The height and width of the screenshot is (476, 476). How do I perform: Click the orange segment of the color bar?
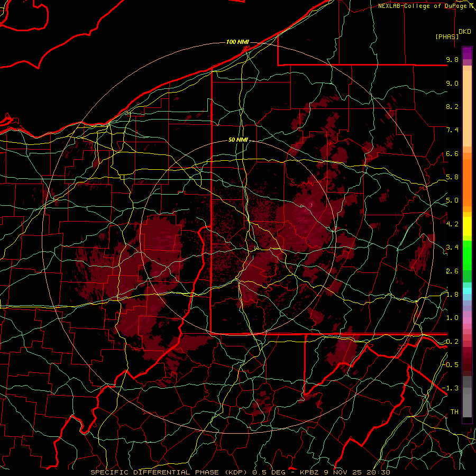pyautogui.click(x=467, y=181)
